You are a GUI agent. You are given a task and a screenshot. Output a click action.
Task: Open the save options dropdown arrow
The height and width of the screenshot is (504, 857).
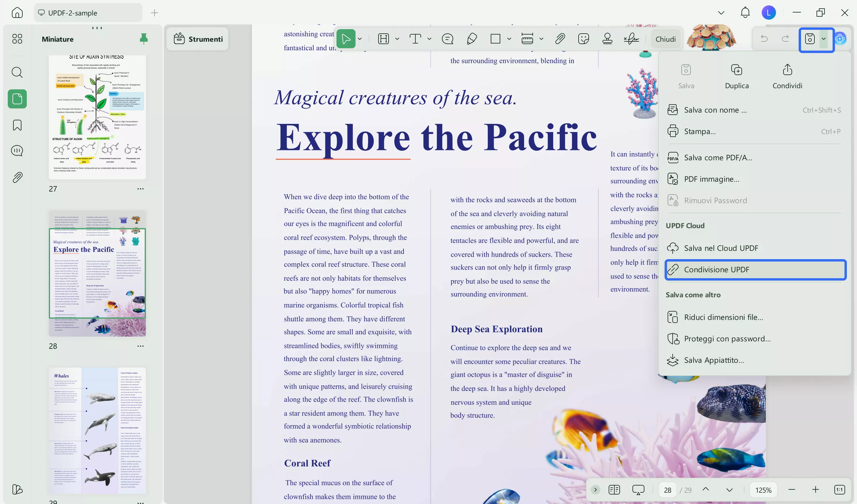(824, 39)
